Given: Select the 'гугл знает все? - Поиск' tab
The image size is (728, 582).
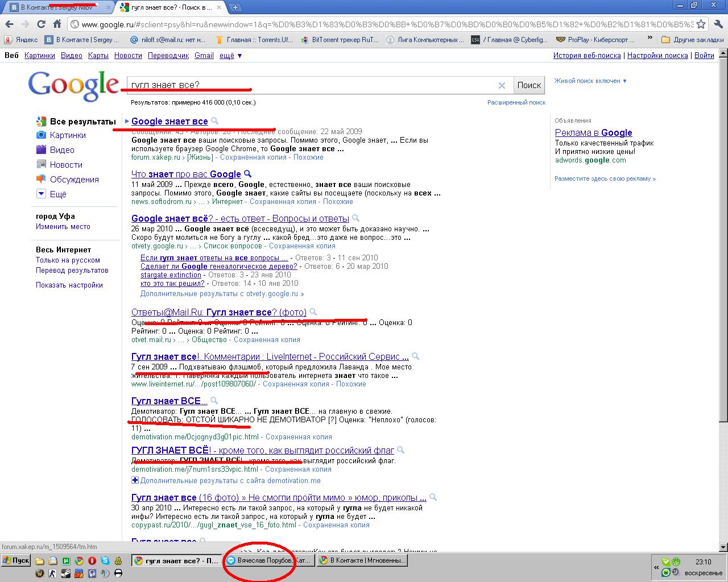Looking at the screenshot, I should [x=171, y=7].
